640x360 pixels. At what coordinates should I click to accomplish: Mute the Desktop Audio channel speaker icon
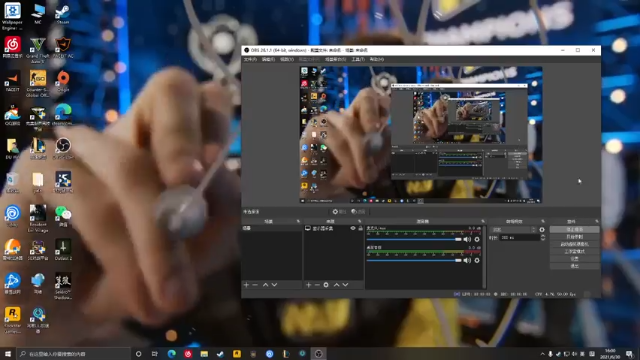[x=467, y=260]
